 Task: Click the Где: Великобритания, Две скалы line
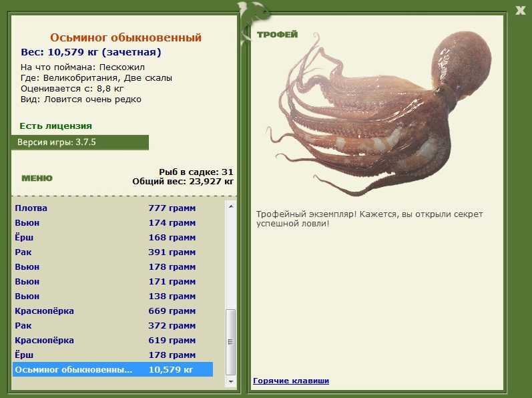[x=96, y=78]
